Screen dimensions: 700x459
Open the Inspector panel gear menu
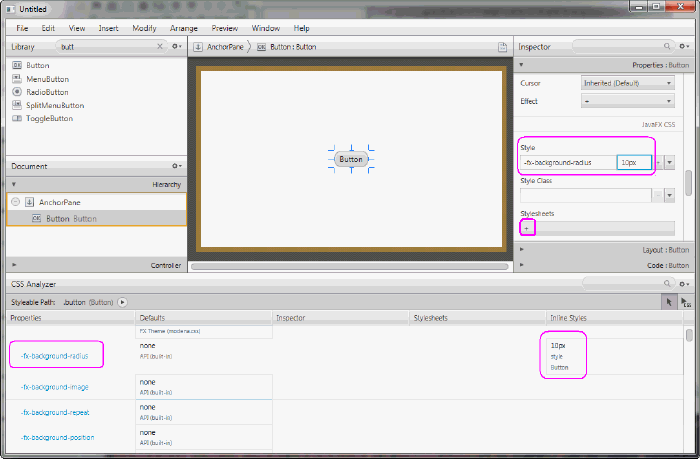pos(684,46)
